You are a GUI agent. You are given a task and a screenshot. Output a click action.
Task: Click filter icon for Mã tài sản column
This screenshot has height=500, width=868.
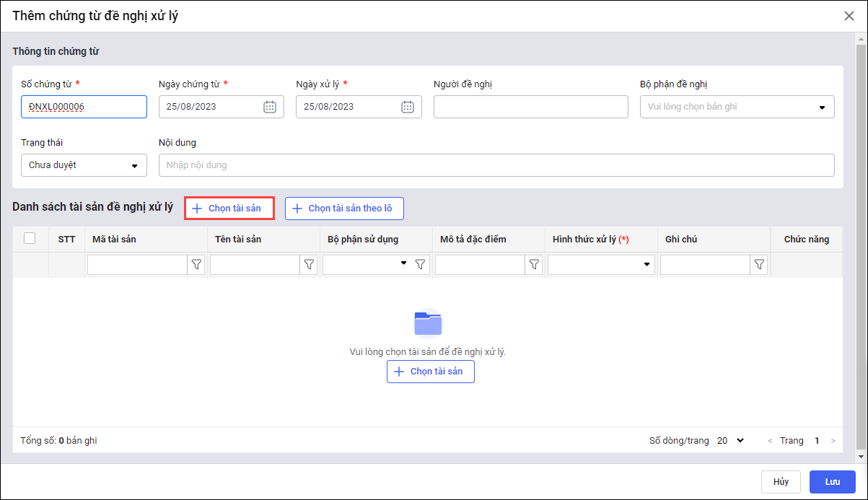pyautogui.click(x=196, y=265)
